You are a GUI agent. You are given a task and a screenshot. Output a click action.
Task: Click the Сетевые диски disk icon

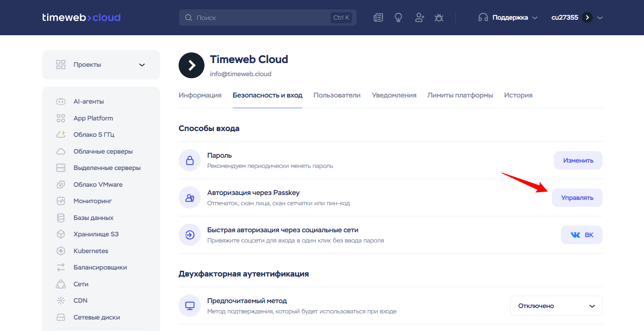pyautogui.click(x=61, y=317)
